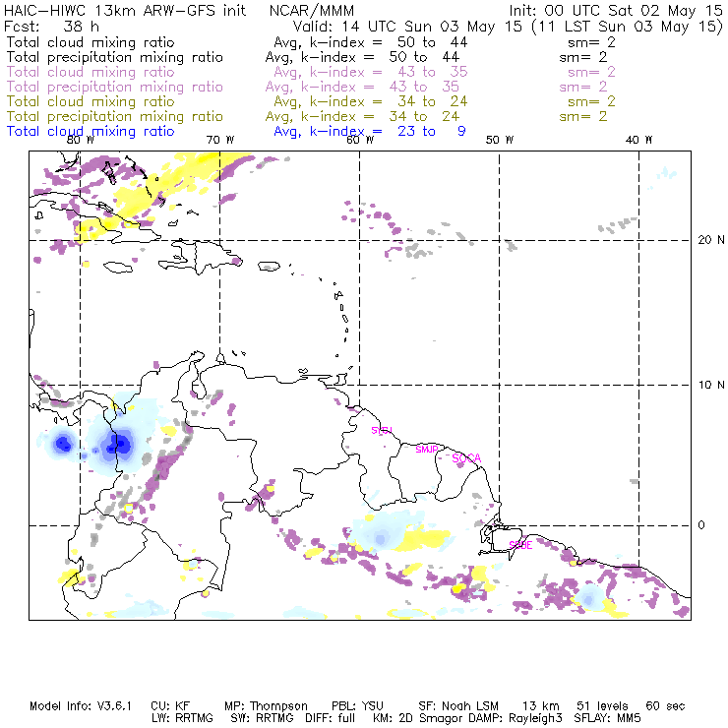
Task: Click the blue 'Avg, k-index = 23 to 9' text
Action: click(x=370, y=132)
